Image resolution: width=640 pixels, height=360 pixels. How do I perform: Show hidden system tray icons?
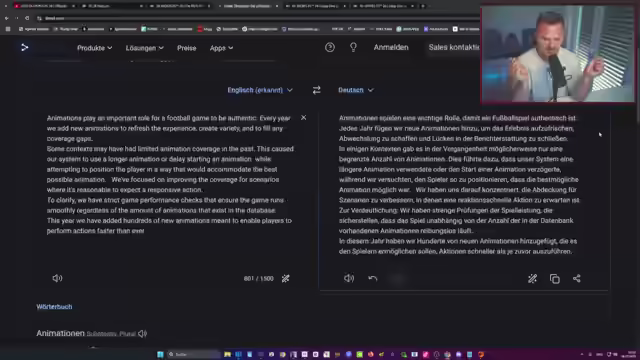point(582,354)
